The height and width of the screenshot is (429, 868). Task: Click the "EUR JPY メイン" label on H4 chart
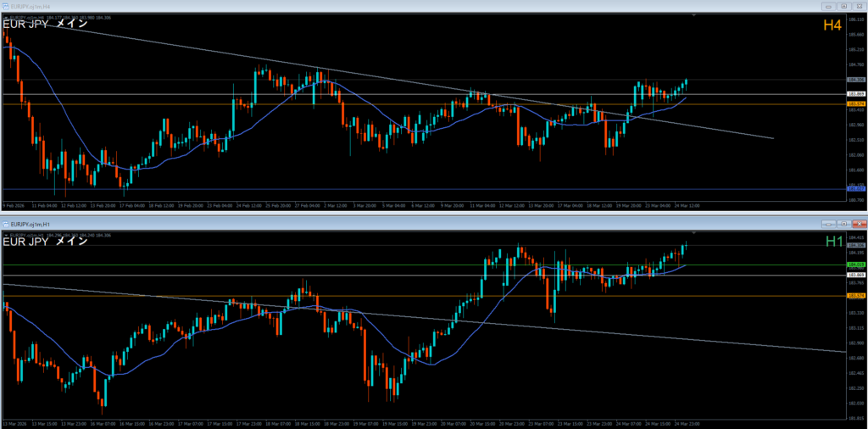(x=46, y=25)
